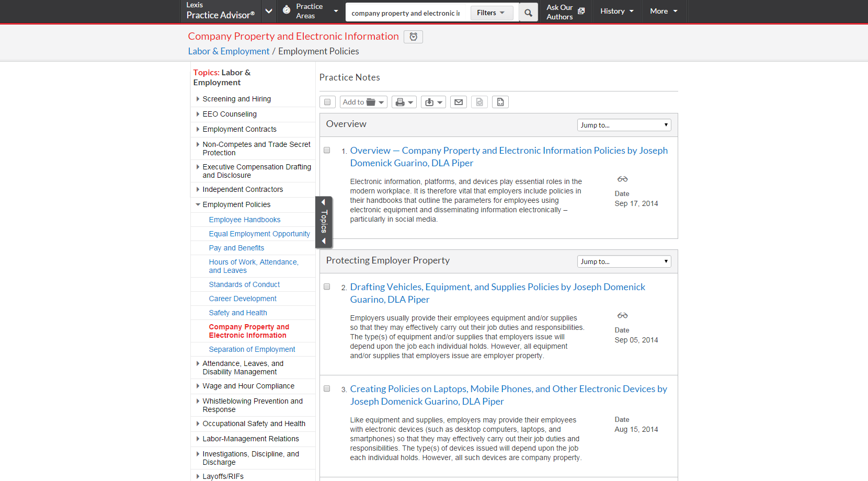Open the Jump to dropdown in Overview section
Screen dimensions: 868x481
[x=624, y=125]
